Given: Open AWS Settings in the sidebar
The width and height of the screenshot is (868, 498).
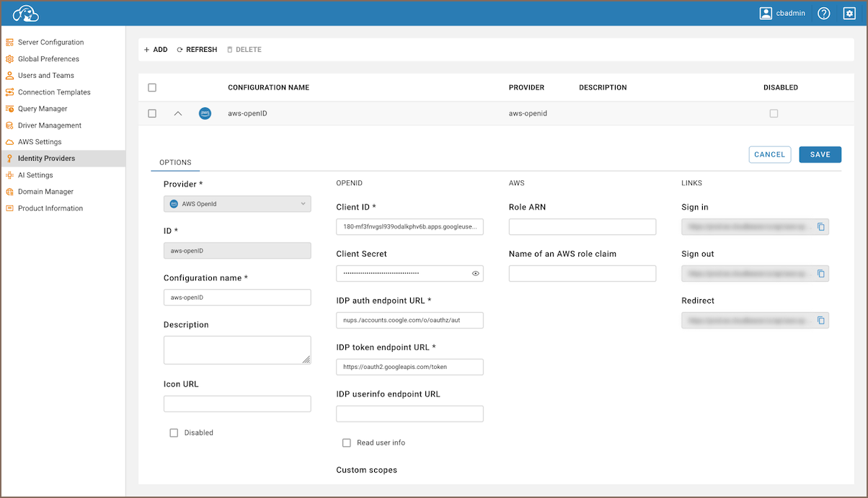Looking at the screenshot, I should click(40, 142).
